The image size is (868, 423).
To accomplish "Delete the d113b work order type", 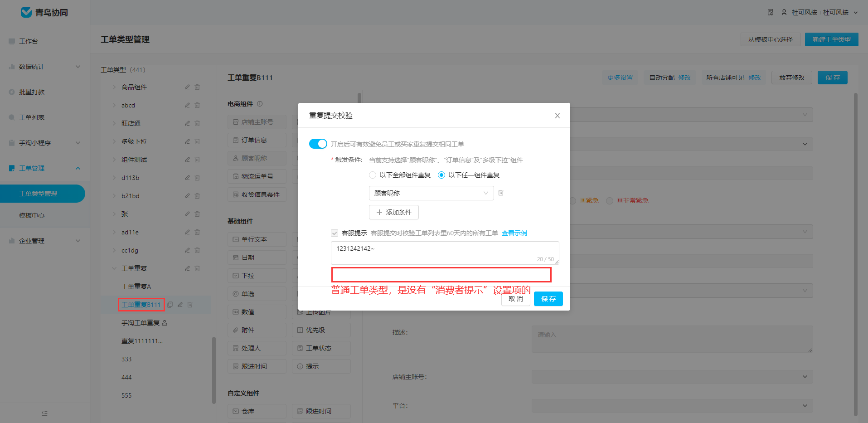I will pyautogui.click(x=197, y=178).
